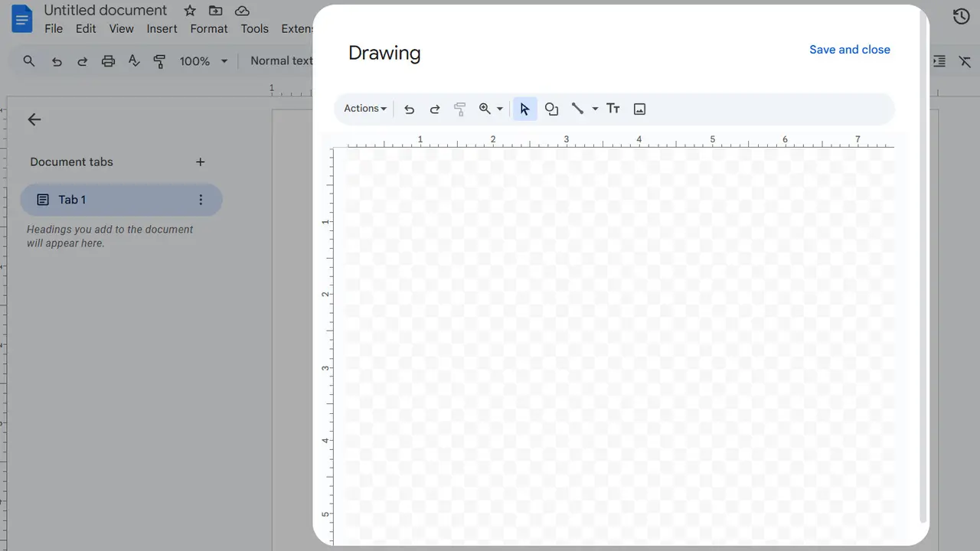This screenshot has width=980, height=551.
Task: Select the Shape tool in the drawing toolbar
Action: 551,108
